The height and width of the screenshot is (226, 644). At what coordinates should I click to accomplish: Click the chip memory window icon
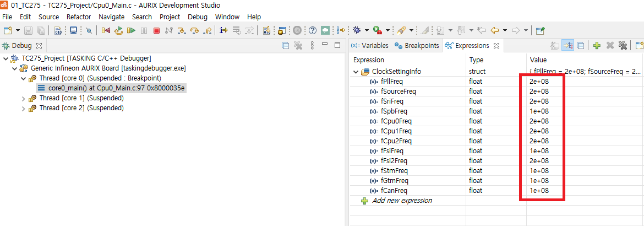click(x=281, y=30)
